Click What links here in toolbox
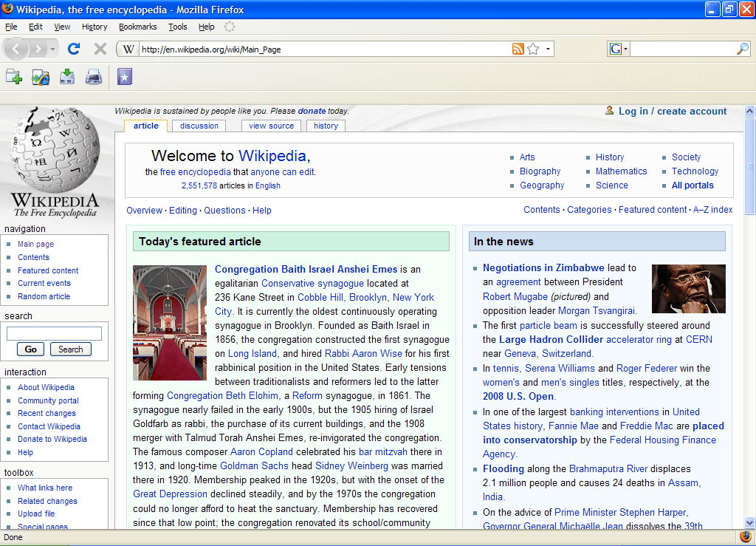This screenshot has width=756, height=546. click(45, 488)
